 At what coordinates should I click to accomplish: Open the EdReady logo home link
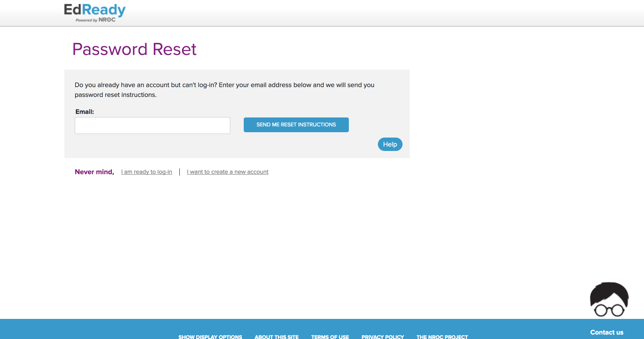tap(95, 13)
